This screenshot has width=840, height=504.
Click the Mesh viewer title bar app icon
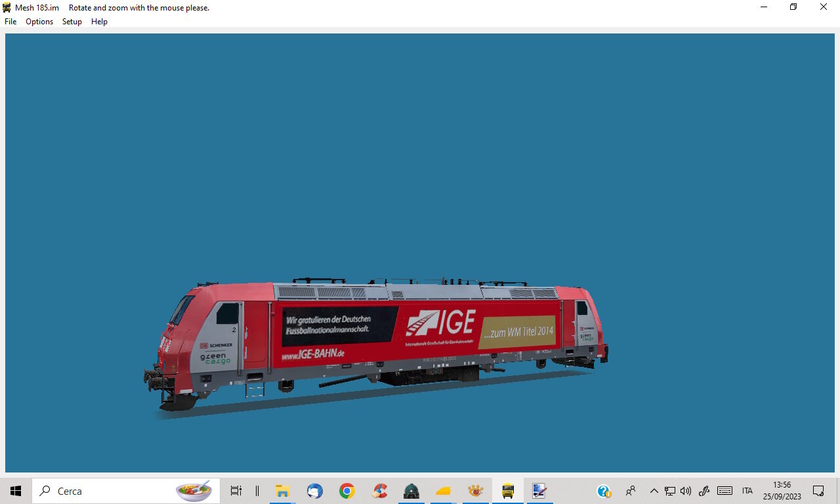7,7
